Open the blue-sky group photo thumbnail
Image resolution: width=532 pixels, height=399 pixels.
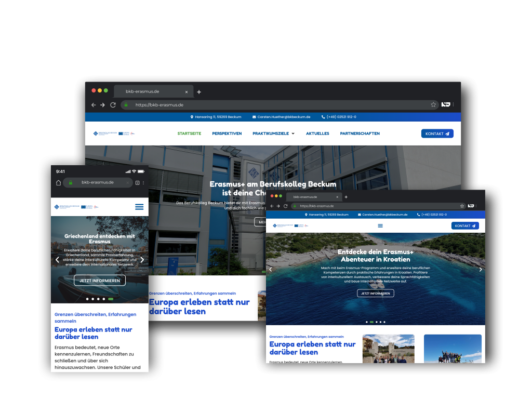(x=453, y=349)
